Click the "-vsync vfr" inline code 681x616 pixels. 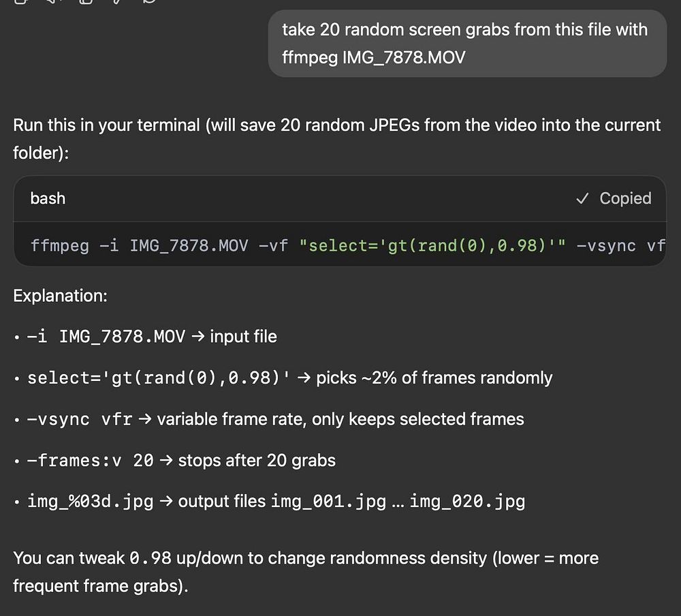pyautogui.click(x=80, y=419)
